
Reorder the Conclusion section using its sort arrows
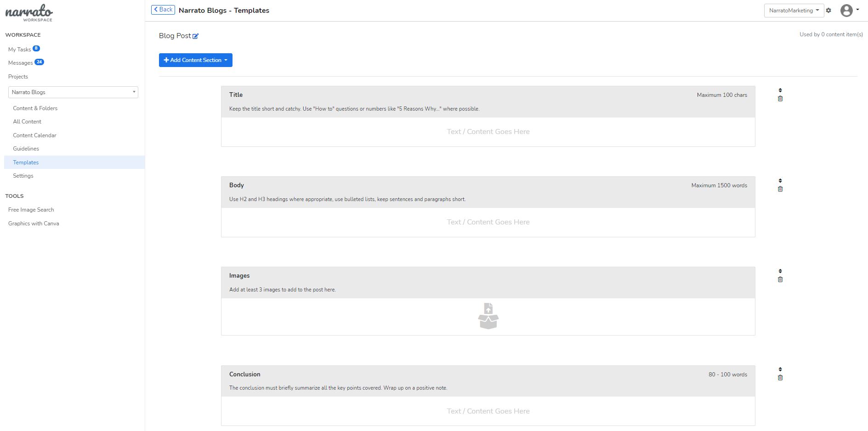pyautogui.click(x=780, y=369)
